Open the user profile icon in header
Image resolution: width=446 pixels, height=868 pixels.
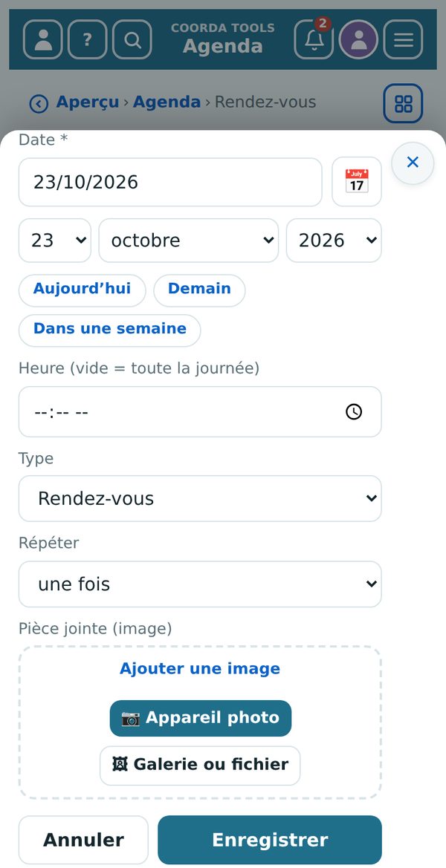click(x=42, y=39)
